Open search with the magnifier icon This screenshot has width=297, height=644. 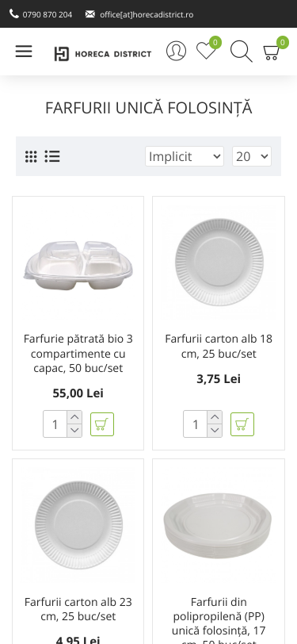pos(242,52)
